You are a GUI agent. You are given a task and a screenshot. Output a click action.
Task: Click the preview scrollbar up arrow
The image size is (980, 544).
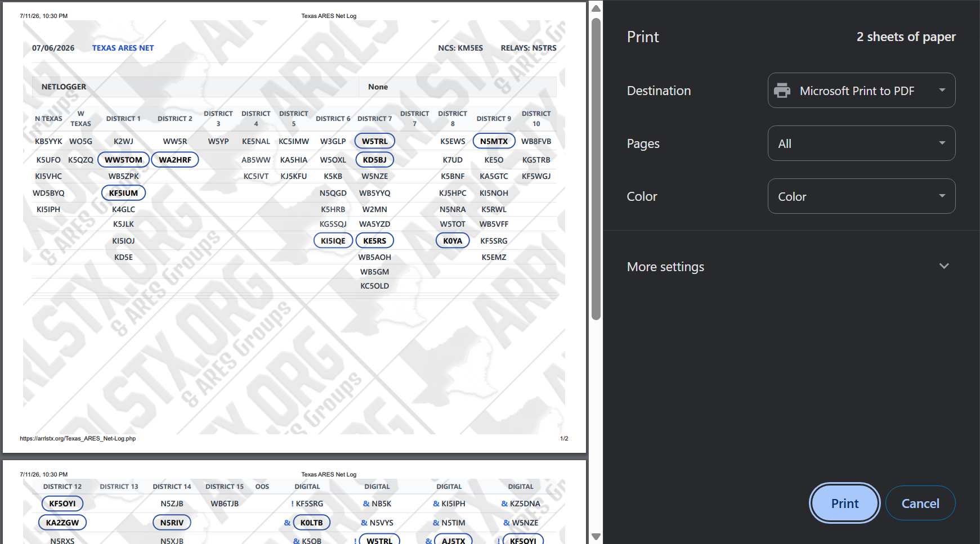pos(596,8)
